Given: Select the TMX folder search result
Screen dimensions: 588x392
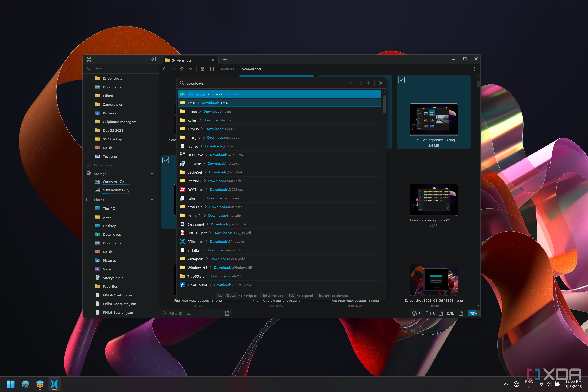Looking at the screenshot, I should (279, 103).
